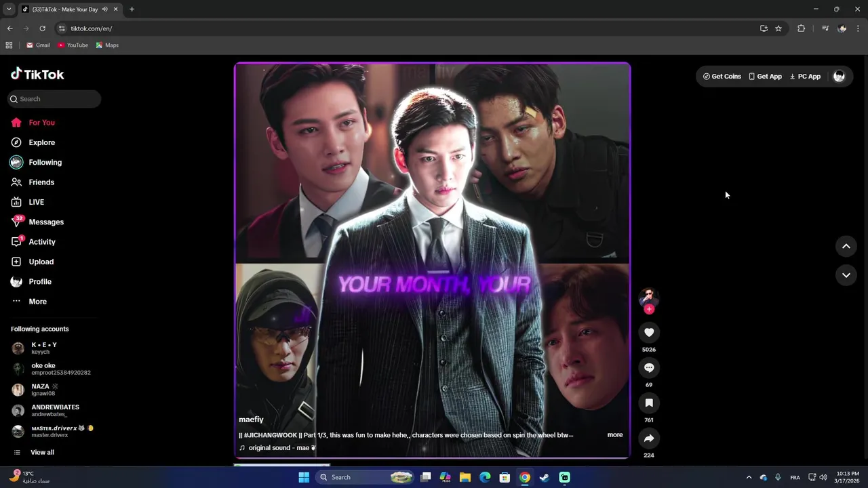Reload the page with refresh icon

42,28
